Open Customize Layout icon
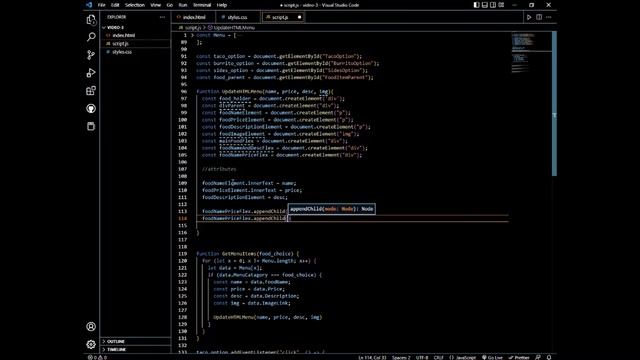 [501, 5]
